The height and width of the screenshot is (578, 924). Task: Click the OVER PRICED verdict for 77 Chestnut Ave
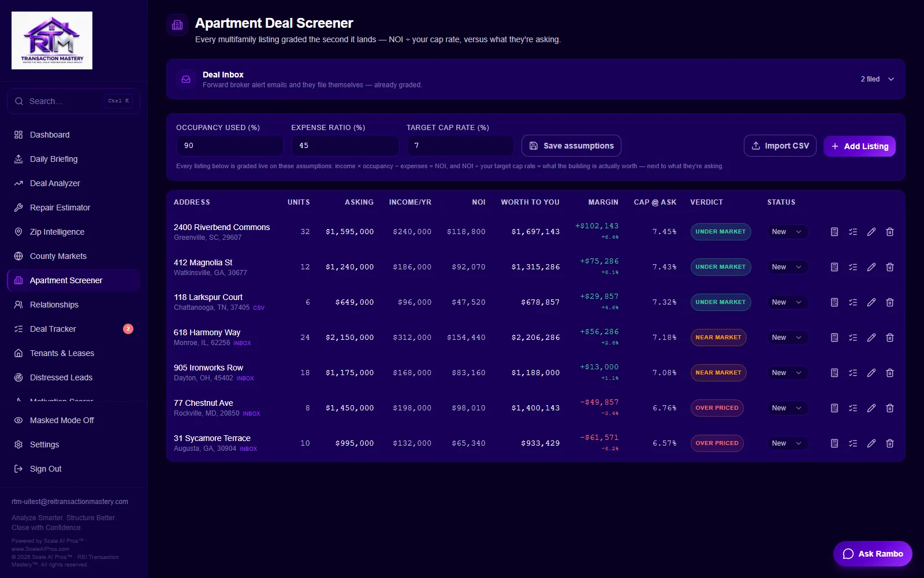[717, 408]
